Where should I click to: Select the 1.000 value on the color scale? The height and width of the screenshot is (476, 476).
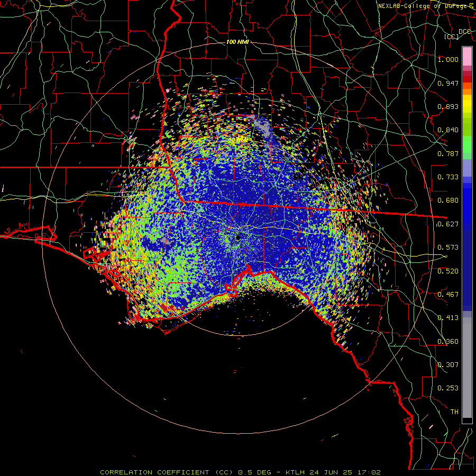click(448, 59)
